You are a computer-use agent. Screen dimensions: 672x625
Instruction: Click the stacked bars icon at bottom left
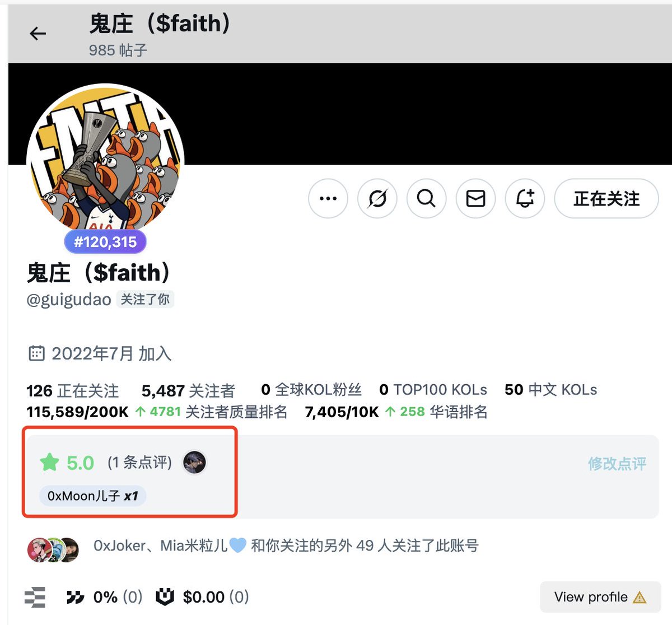click(x=35, y=597)
